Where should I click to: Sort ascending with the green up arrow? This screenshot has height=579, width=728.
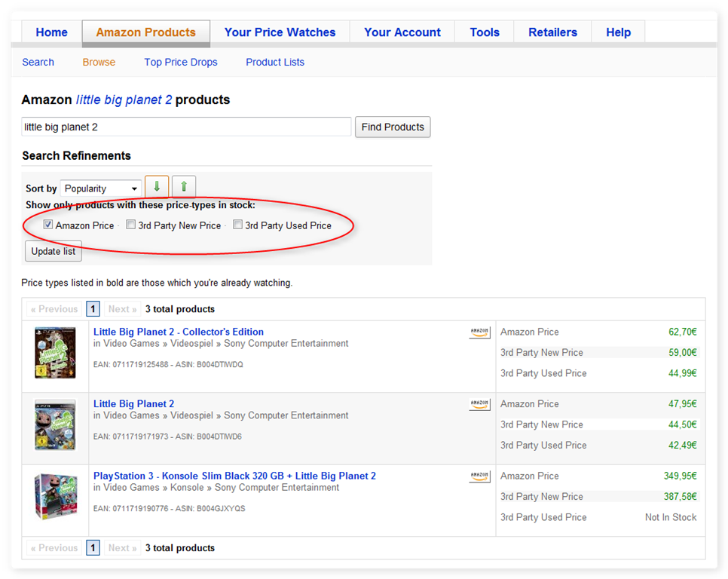(184, 187)
